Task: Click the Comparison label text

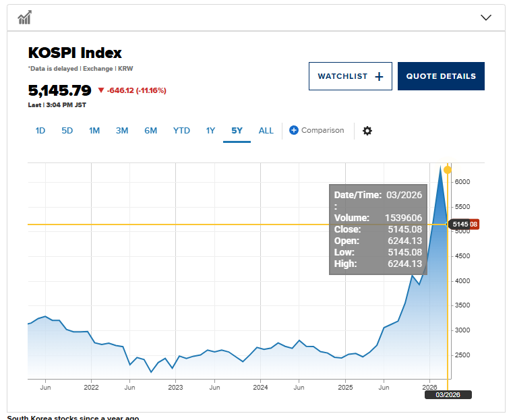Action: 323,130
